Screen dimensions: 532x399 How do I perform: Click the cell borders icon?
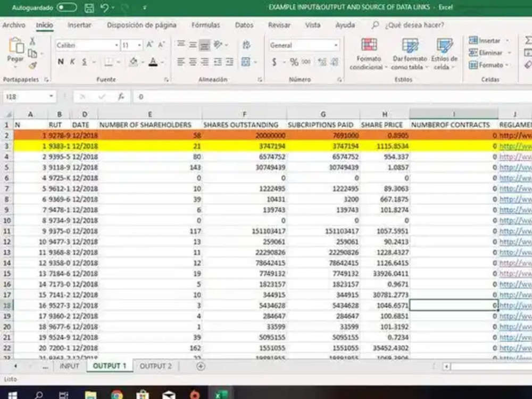click(x=109, y=62)
